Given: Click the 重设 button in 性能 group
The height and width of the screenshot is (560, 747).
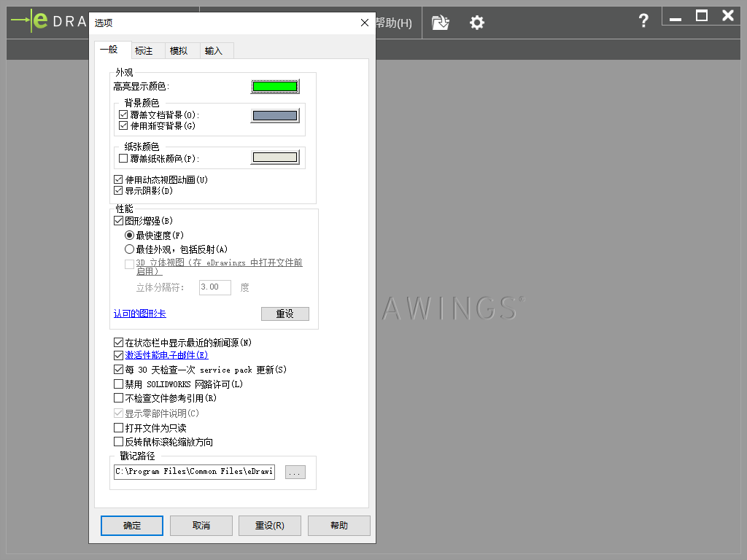Looking at the screenshot, I should 285,314.
